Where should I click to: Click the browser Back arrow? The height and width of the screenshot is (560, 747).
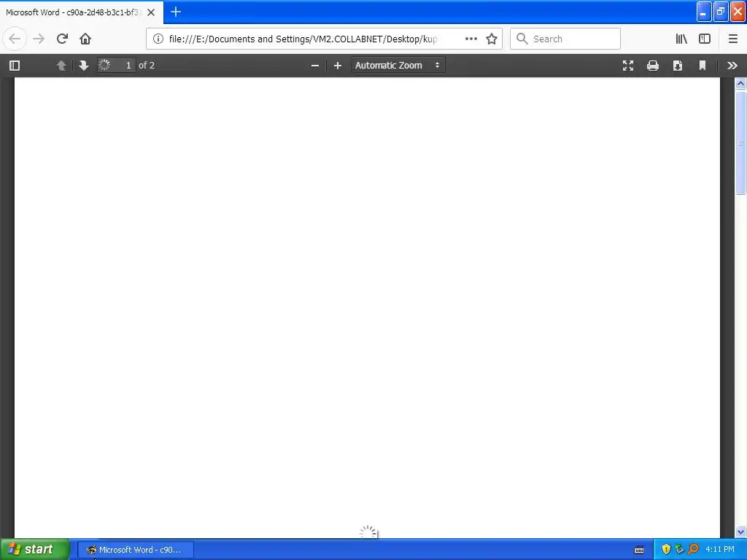point(15,39)
